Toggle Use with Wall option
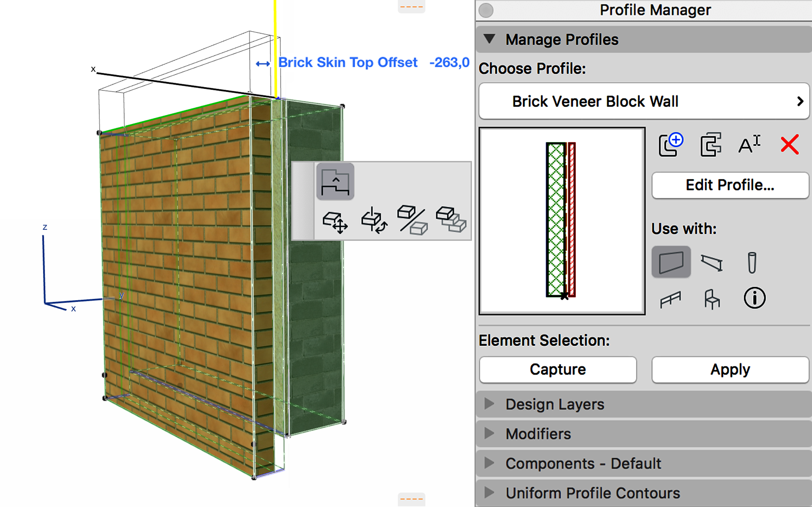The height and width of the screenshot is (507, 812). 671,262
